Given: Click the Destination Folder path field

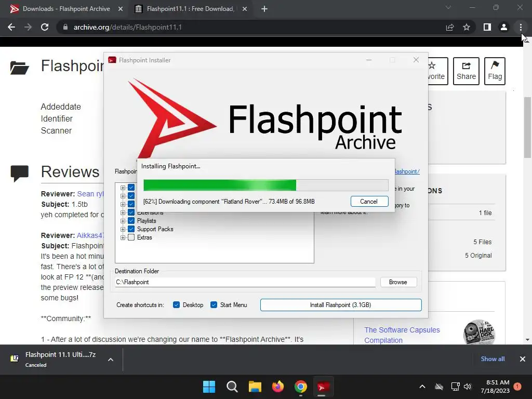Looking at the screenshot, I should tap(245, 282).
